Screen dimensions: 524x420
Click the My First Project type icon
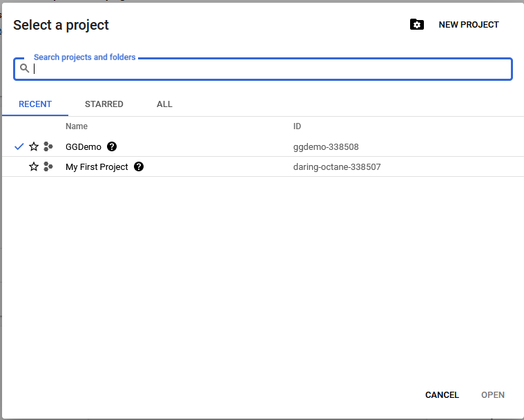pyautogui.click(x=48, y=166)
